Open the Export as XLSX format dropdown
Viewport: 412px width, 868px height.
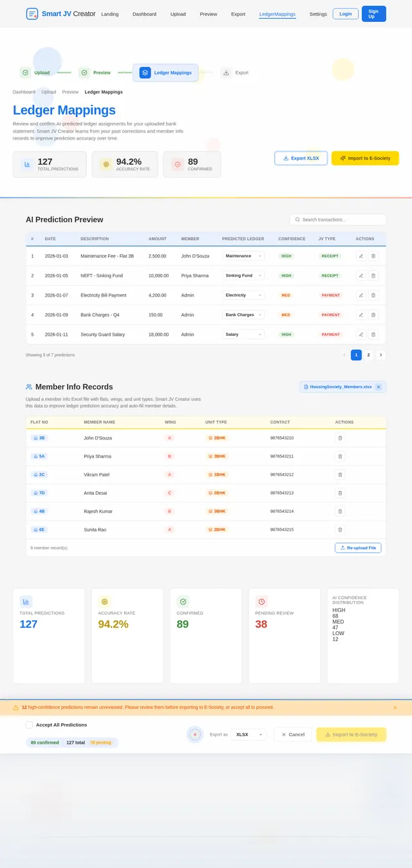248,734
